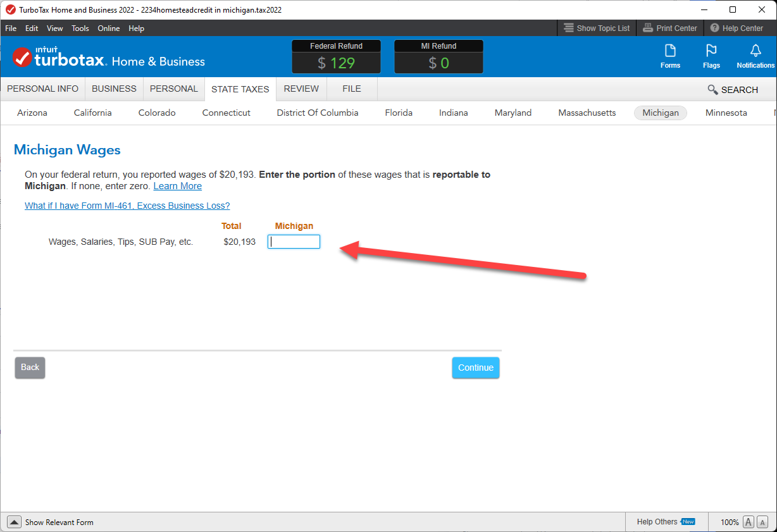777x532 pixels.
Task: Click the SEARCH label
Action: [x=740, y=90]
